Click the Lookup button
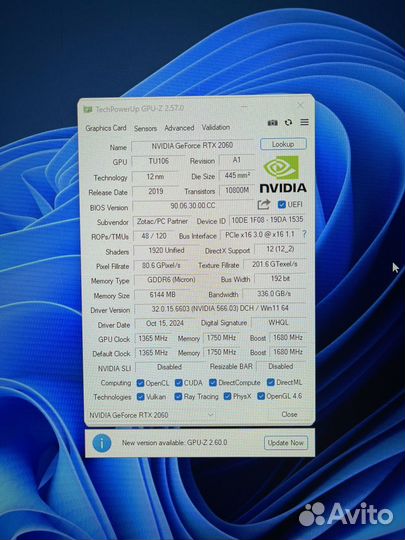The image size is (405, 540). 283,144
